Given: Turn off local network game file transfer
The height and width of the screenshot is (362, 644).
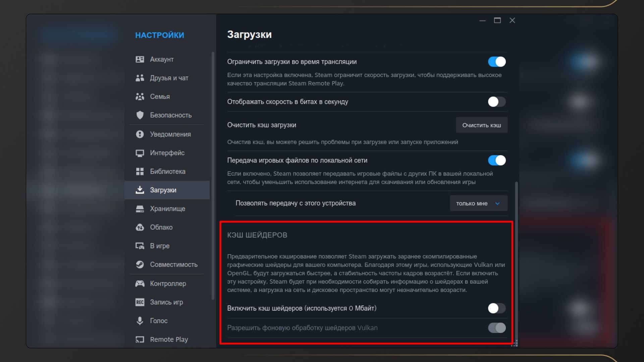Looking at the screenshot, I should point(496,160).
